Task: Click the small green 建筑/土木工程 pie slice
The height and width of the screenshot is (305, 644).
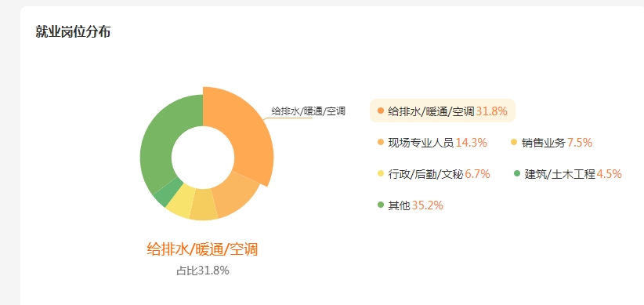Action: 166,194
